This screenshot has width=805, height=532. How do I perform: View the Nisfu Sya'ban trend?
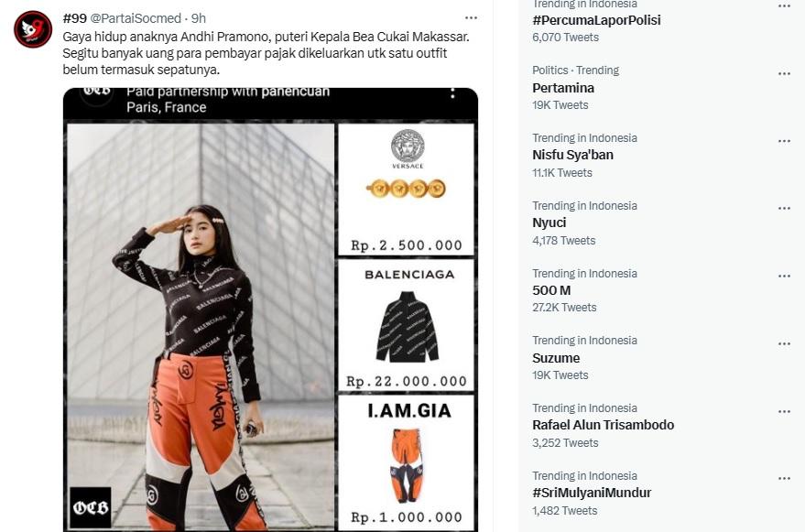coord(572,155)
